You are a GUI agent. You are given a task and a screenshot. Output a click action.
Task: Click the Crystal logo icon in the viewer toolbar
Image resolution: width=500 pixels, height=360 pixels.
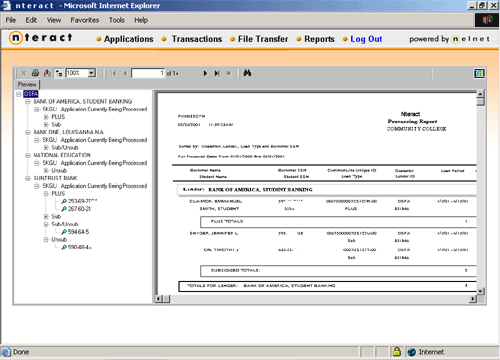coord(479,73)
